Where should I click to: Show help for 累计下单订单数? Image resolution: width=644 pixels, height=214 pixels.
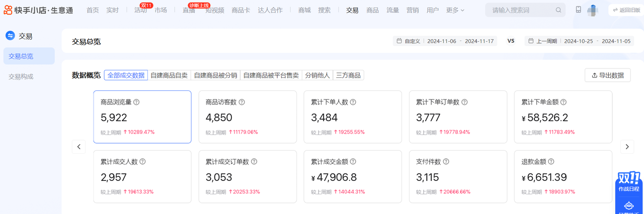tap(464, 102)
